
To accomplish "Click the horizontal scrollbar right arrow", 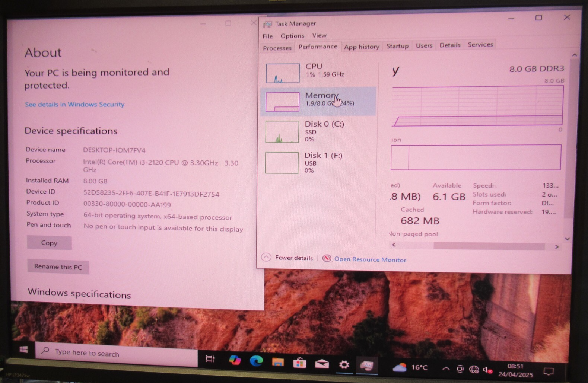I will [557, 246].
